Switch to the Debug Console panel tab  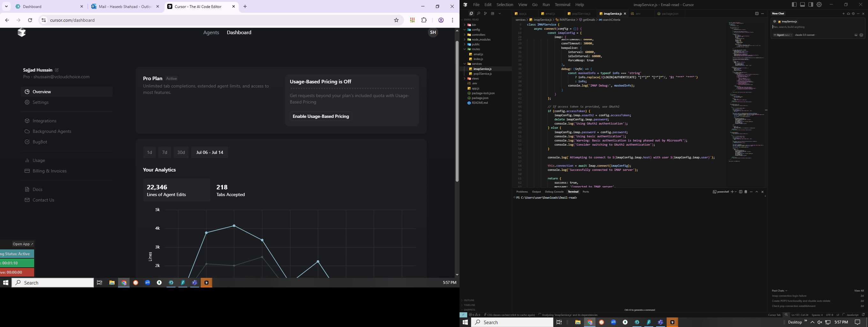click(554, 192)
